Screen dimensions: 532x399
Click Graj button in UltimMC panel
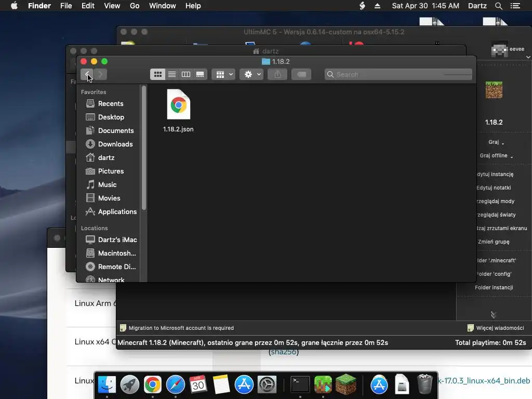pos(496,142)
